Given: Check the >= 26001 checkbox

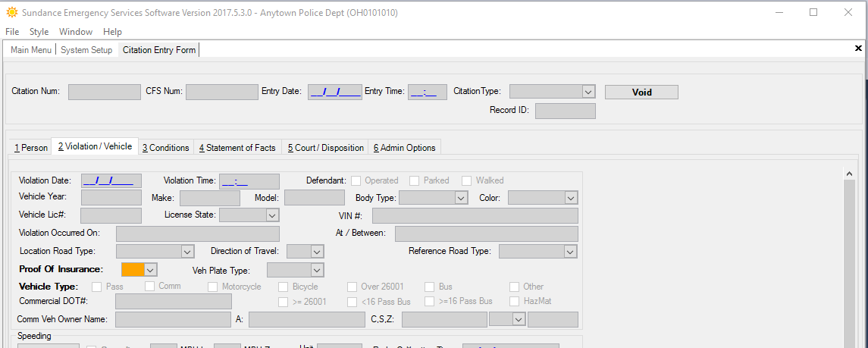Looking at the screenshot, I should (x=283, y=302).
